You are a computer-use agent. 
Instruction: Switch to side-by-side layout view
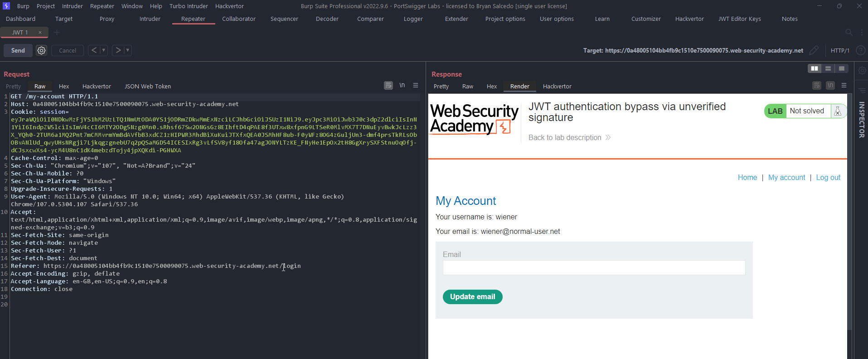815,68
